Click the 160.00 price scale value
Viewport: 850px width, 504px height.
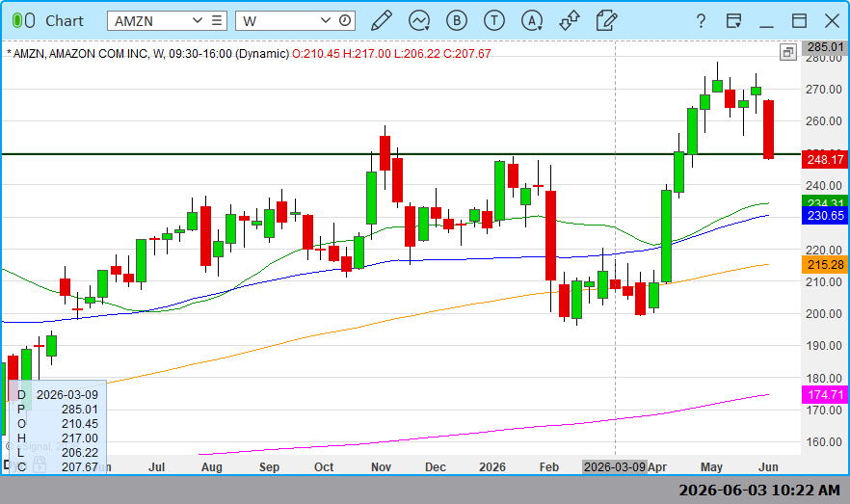tap(823, 442)
